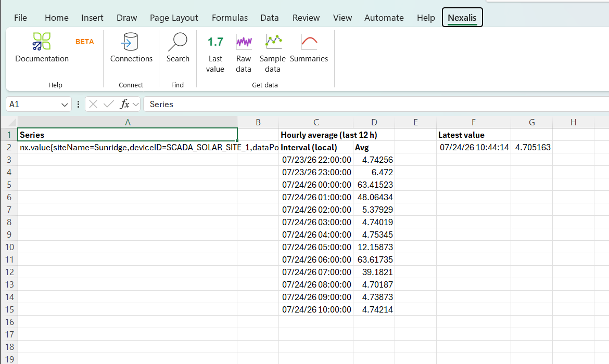Viewport: 609px width, 364px height.
Task: Select the Avg header cell
Action: pos(374,148)
